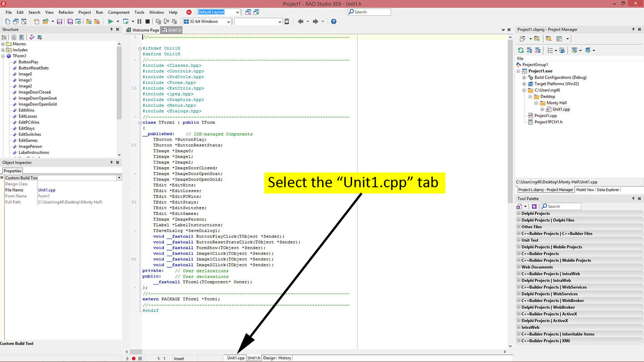Open the Component menu
The image size is (644, 362).
pyautogui.click(x=119, y=12)
